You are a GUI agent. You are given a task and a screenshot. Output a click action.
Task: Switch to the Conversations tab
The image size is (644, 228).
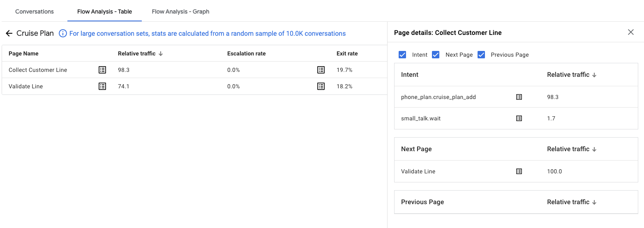[x=35, y=12]
